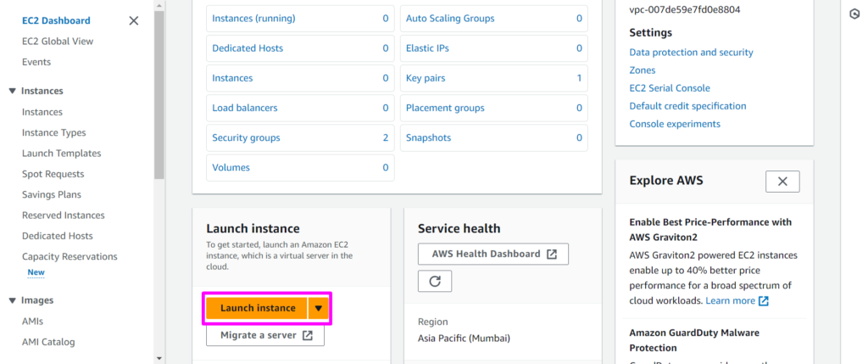This screenshot has height=364, width=868.
Task: Click the refresh icon under Service health
Action: [434, 281]
